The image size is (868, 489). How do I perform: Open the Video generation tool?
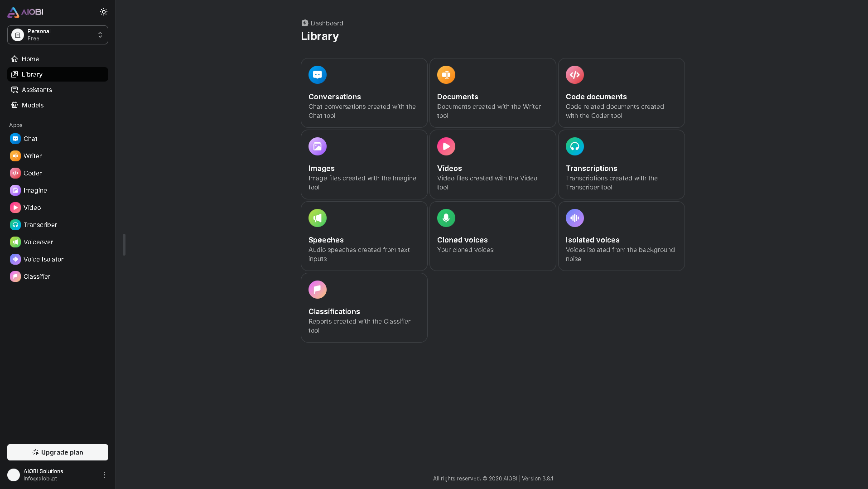tap(31, 208)
